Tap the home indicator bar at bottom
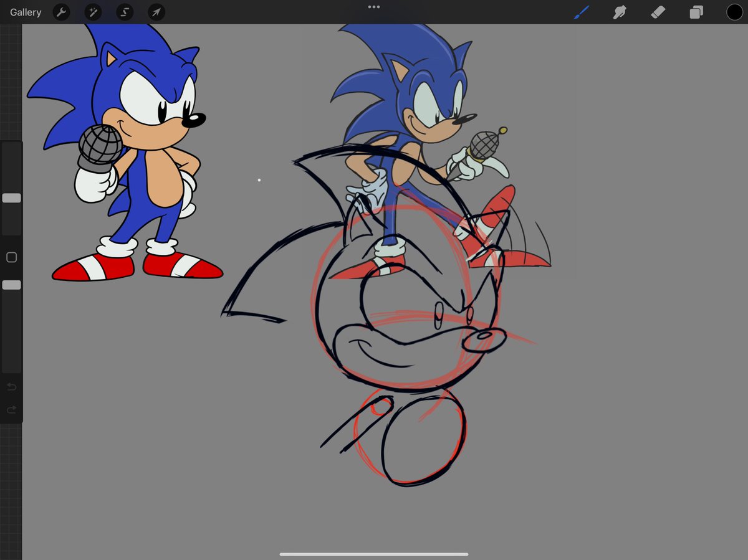 coord(374,554)
